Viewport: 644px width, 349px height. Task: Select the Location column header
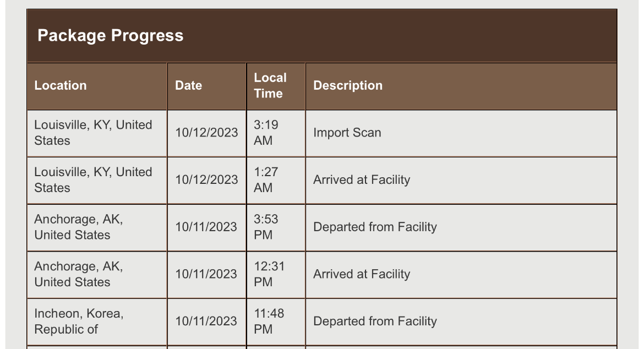pyautogui.click(x=97, y=86)
